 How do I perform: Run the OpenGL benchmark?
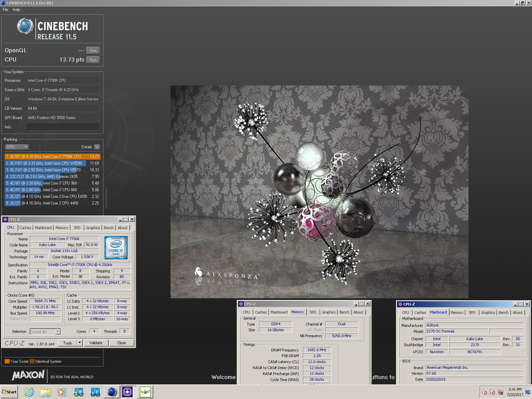[93, 51]
